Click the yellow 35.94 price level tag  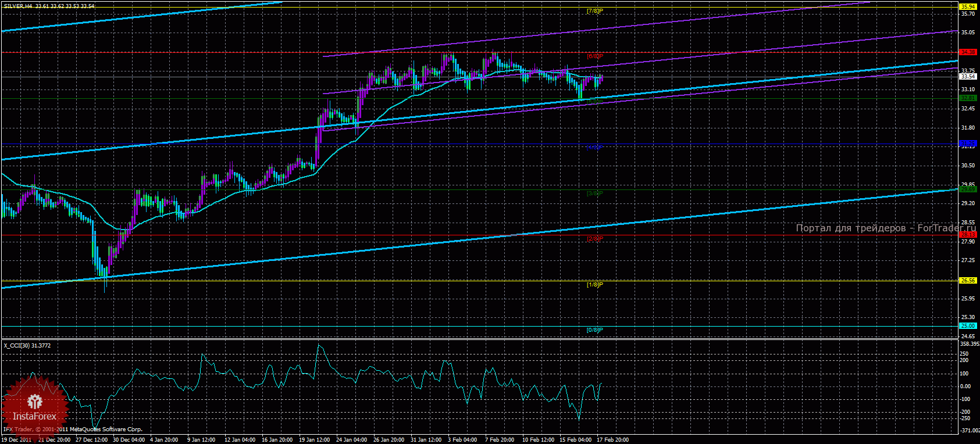[968, 7]
